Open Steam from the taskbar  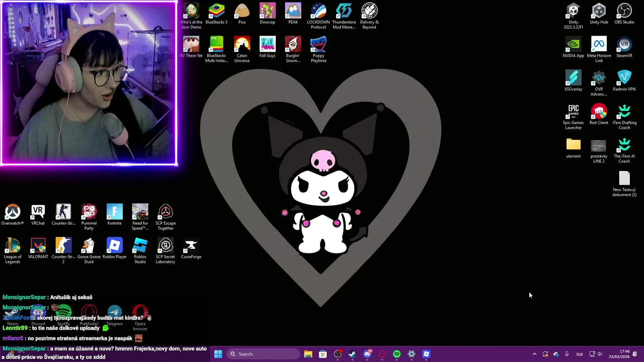pyautogui.click(x=352, y=354)
